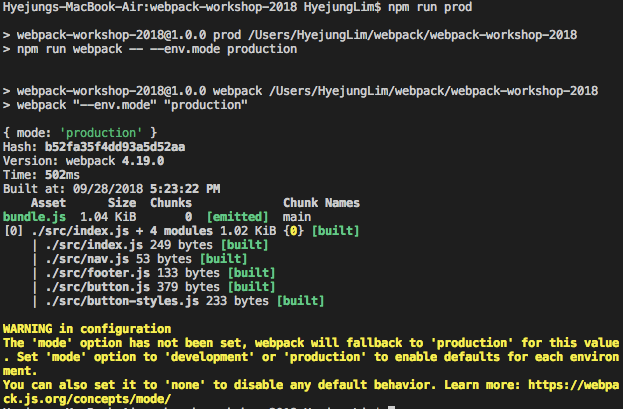This screenshot has width=623, height=409.
Task: Click the green [emitted] status label
Action: (x=238, y=217)
